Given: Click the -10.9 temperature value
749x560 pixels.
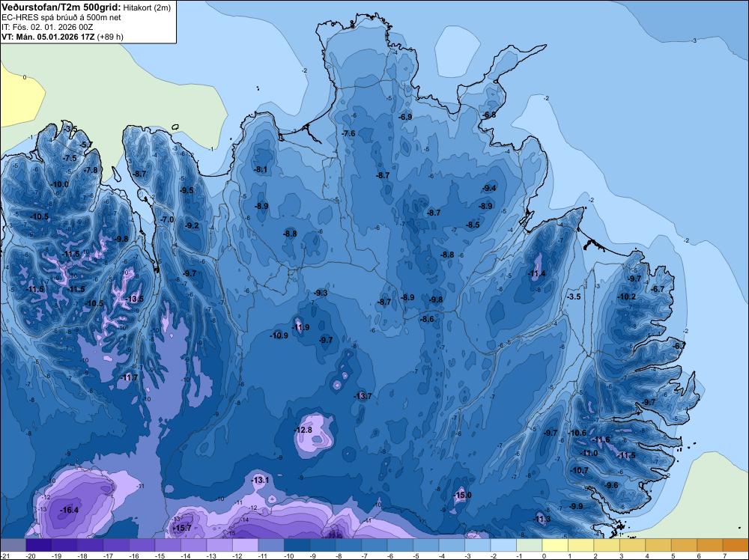Looking at the screenshot, I should point(279,335).
